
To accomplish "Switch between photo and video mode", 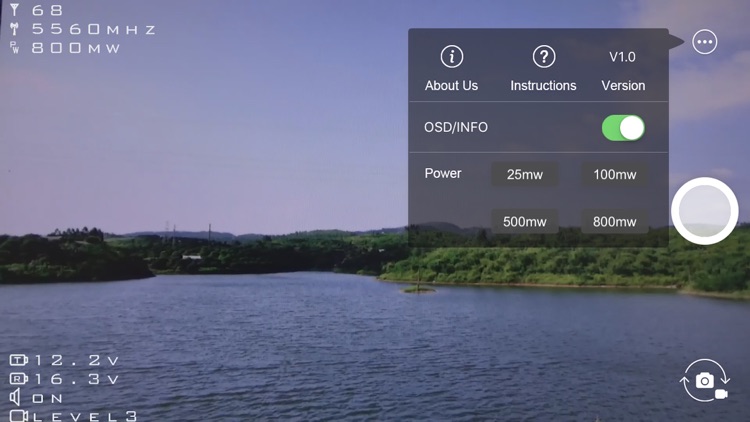I will (x=705, y=381).
